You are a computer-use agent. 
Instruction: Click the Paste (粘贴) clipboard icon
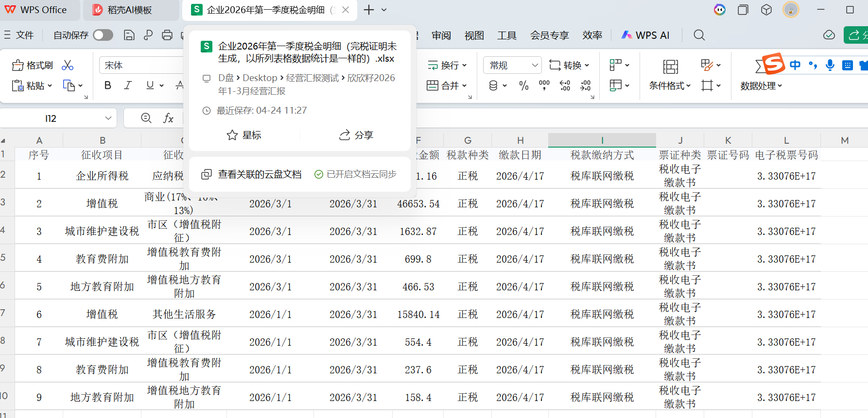click(18, 85)
